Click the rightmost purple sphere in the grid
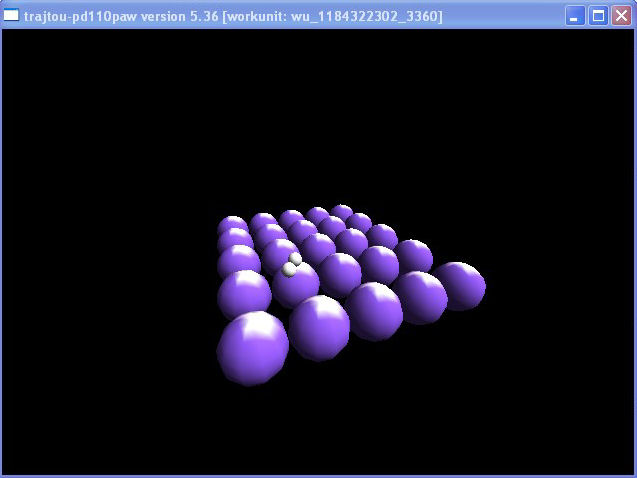 pyautogui.click(x=459, y=285)
